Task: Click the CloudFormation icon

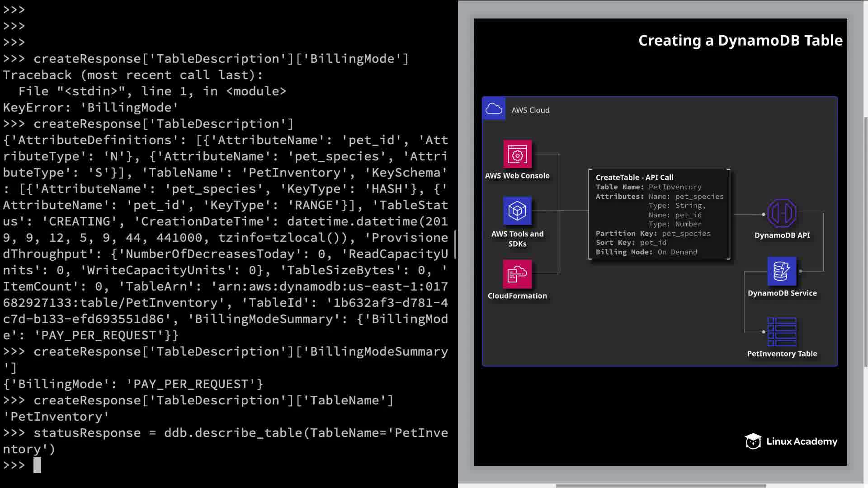Action: click(517, 274)
